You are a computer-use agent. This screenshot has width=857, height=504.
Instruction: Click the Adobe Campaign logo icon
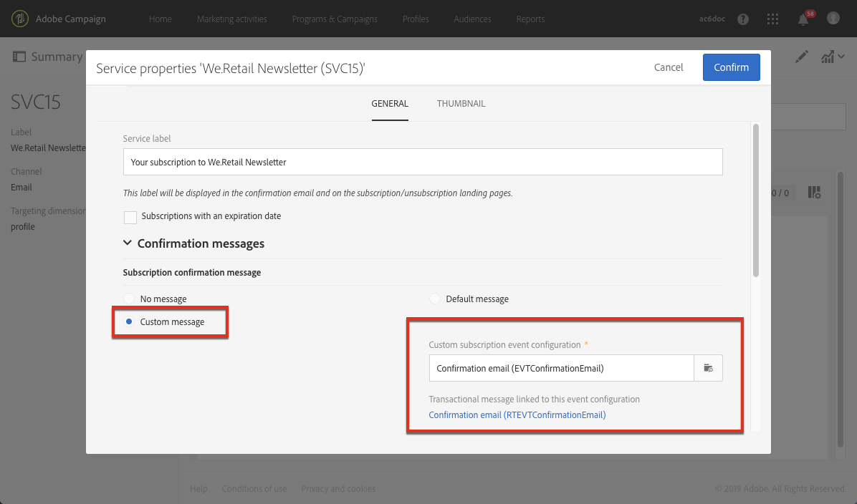pyautogui.click(x=19, y=19)
